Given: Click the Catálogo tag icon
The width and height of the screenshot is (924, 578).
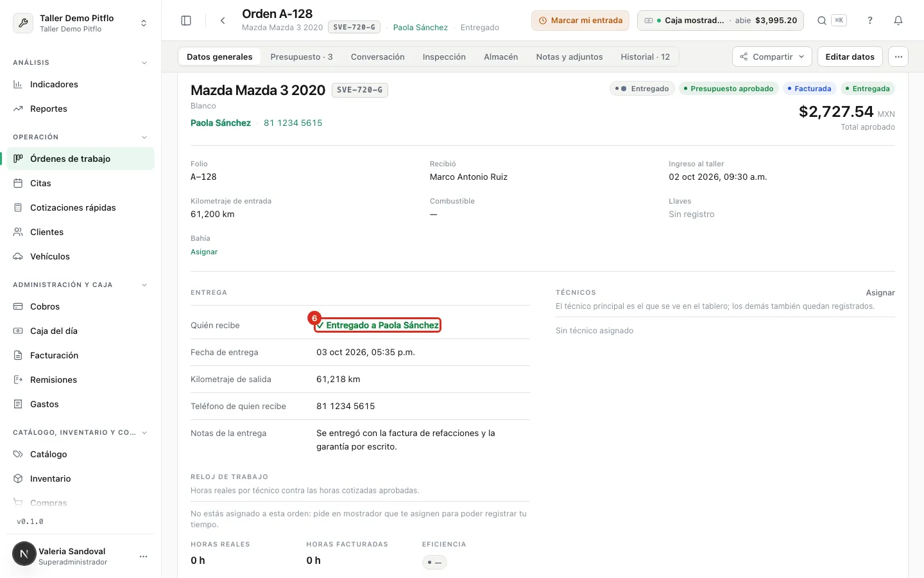Looking at the screenshot, I should 18,454.
